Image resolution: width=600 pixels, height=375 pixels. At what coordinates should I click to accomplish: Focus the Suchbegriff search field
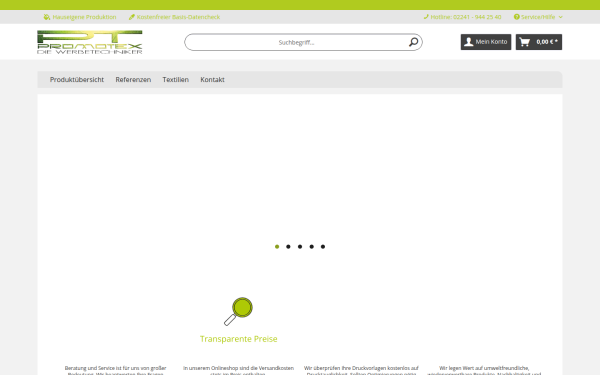(303, 42)
